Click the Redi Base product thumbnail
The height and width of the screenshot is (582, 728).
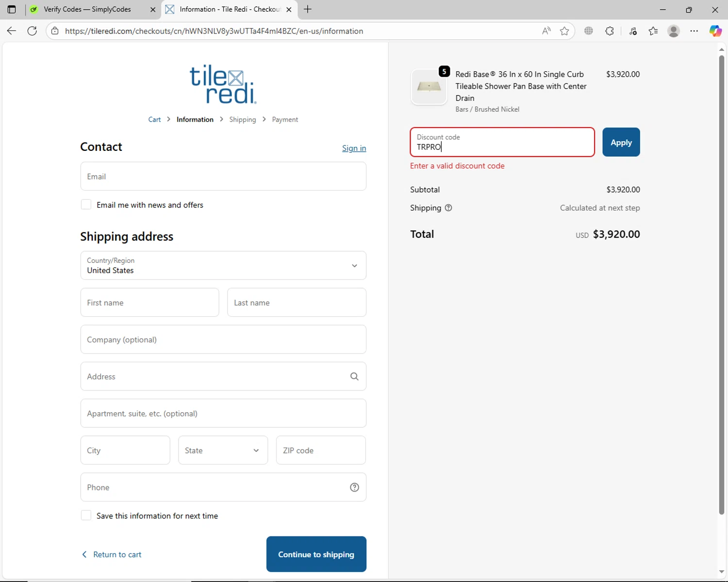[x=429, y=87]
